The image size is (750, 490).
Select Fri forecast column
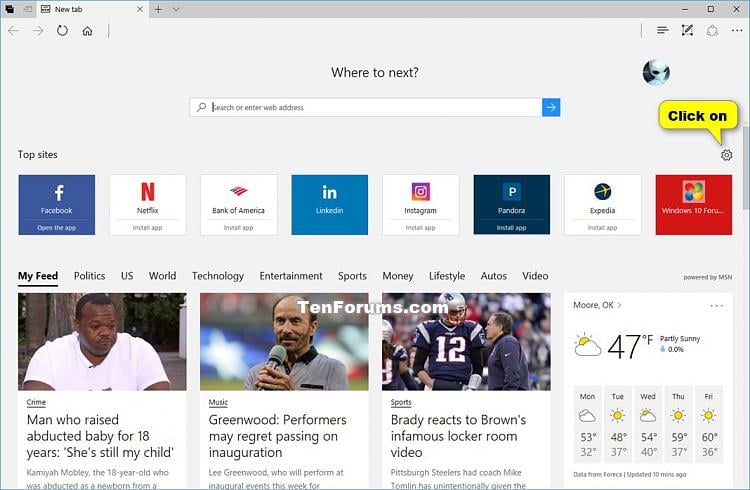(x=709, y=424)
